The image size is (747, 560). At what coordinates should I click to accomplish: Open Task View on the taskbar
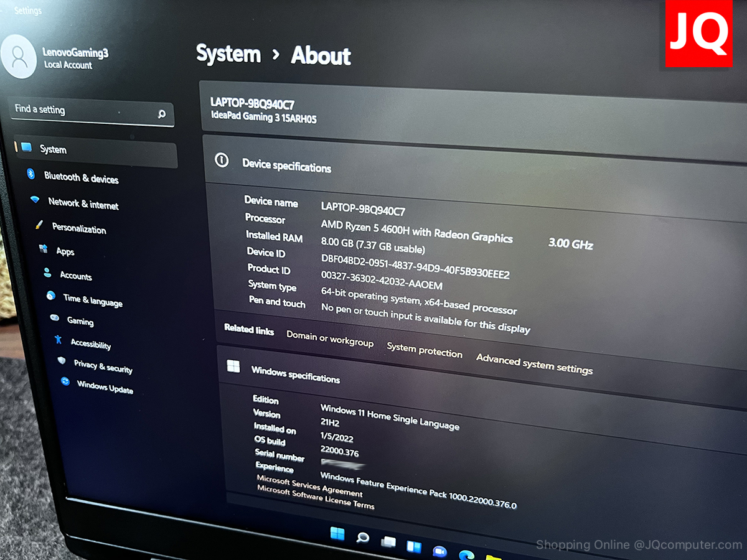pyautogui.click(x=388, y=543)
